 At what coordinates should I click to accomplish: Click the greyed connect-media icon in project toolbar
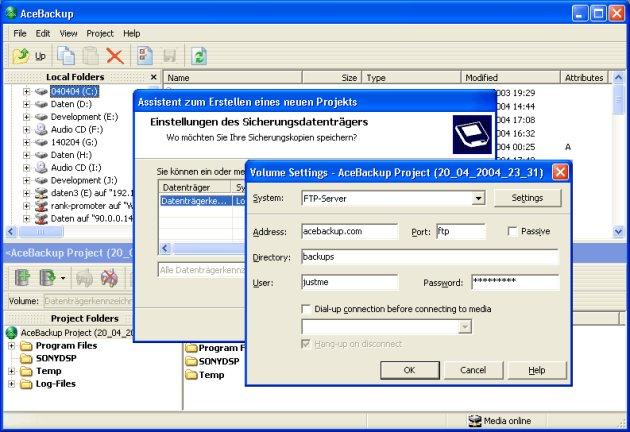[x=84, y=278]
